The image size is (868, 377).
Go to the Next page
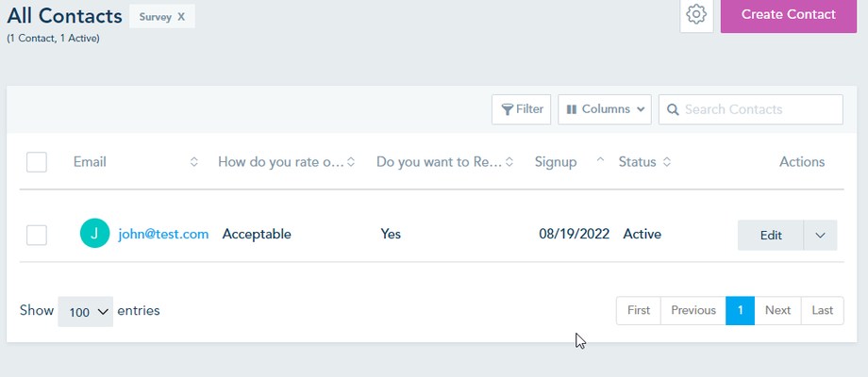coord(777,310)
